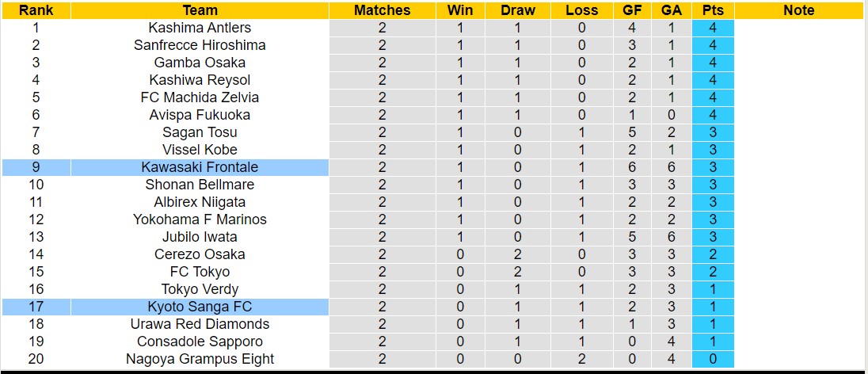The height and width of the screenshot is (374, 868).
Task: Click the blue Pts cell for Nagoya Grampus Eight
Action: coord(713,359)
